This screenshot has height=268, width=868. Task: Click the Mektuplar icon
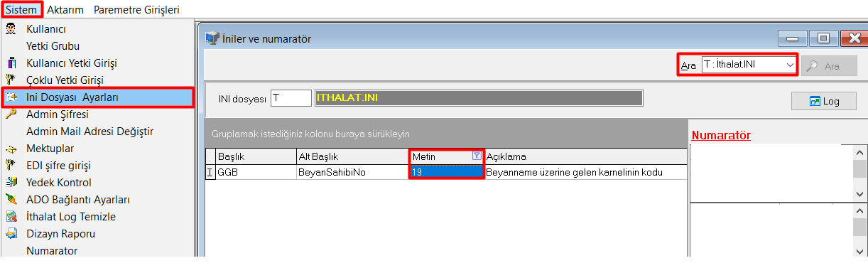point(11,149)
